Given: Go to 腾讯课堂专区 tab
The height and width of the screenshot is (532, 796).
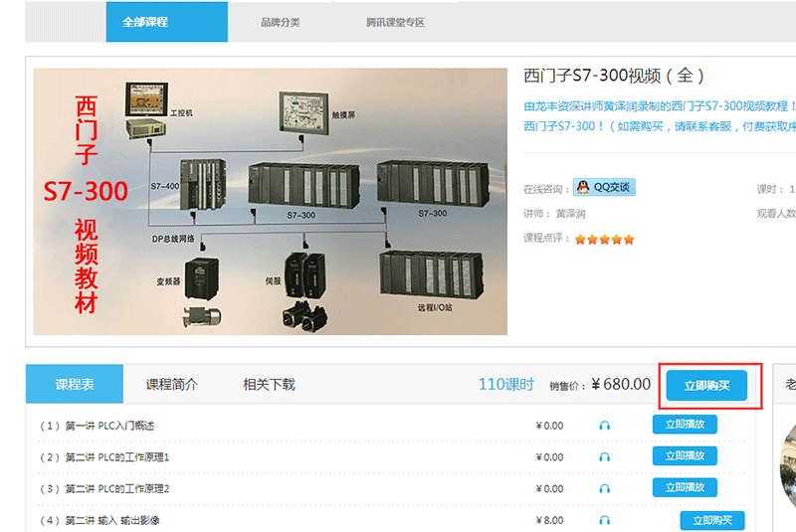Looking at the screenshot, I should (x=394, y=22).
